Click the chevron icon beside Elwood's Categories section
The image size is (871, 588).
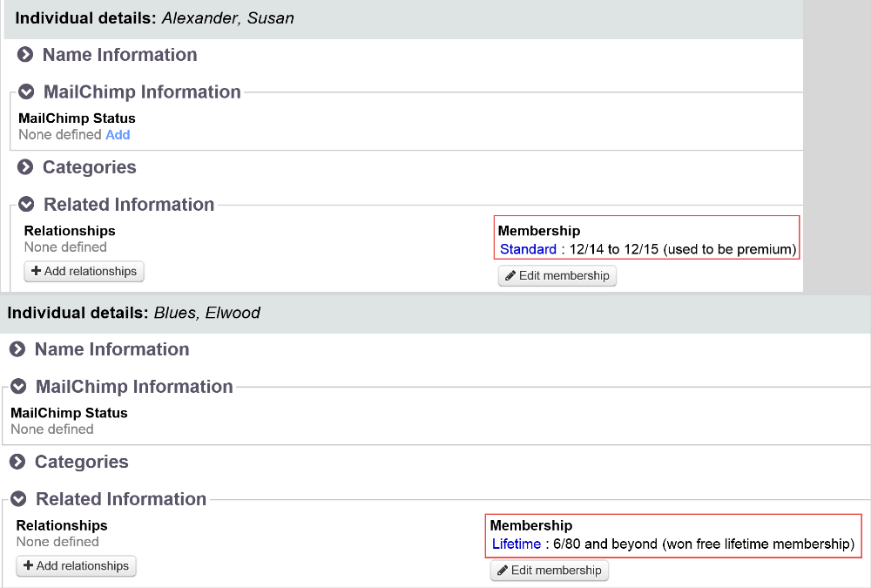pos(17,462)
